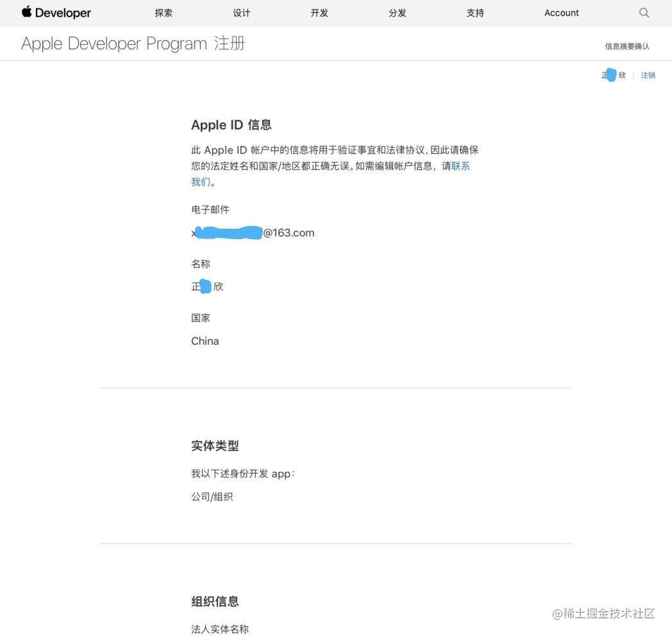The image size is (672, 637).
Task: Click the 注销 sign-out link
Action: [648, 76]
